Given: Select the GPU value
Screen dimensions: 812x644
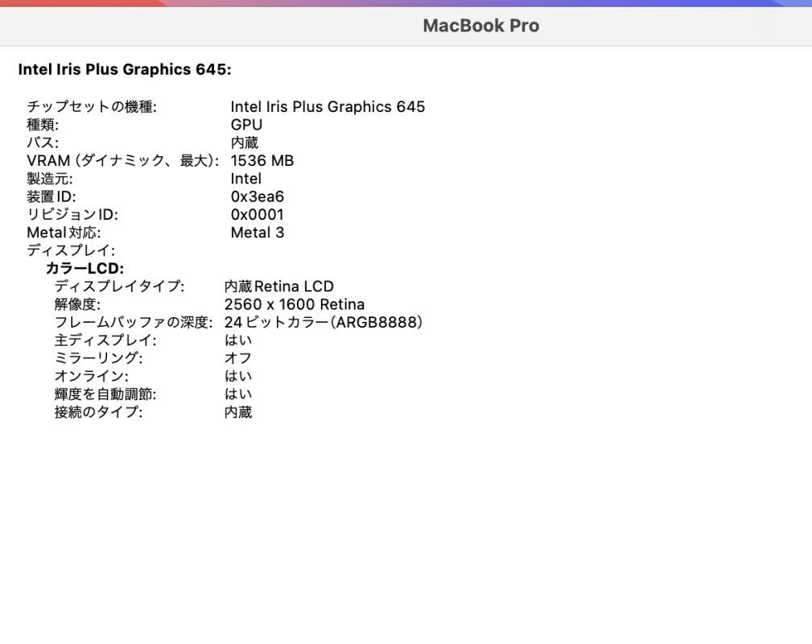Looking at the screenshot, I should (246, 125).
